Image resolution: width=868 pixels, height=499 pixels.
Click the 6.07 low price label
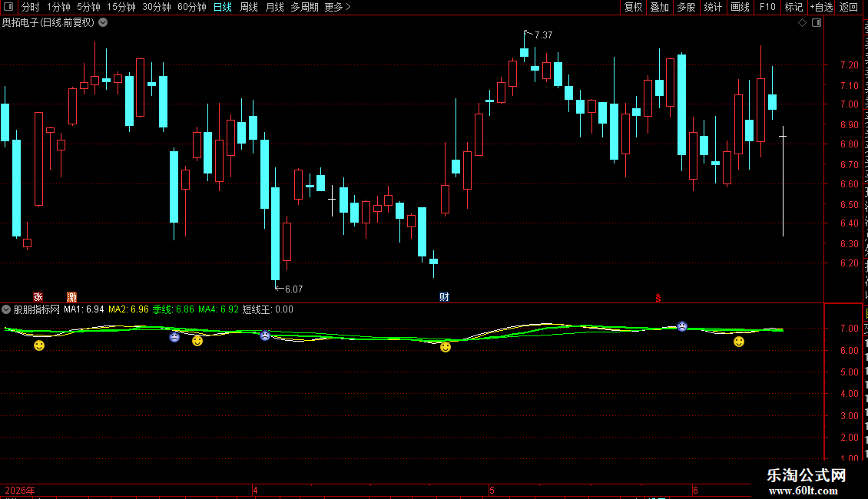click(294, 289)
